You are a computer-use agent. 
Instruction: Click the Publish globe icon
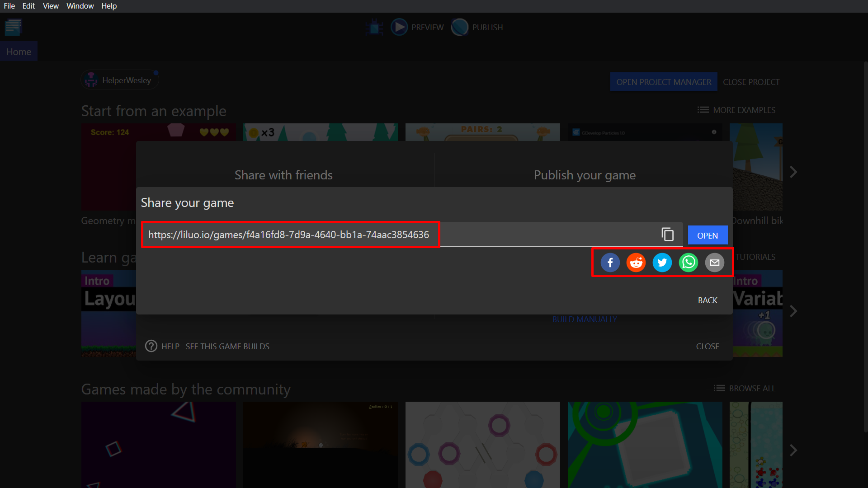coord(459,27)
